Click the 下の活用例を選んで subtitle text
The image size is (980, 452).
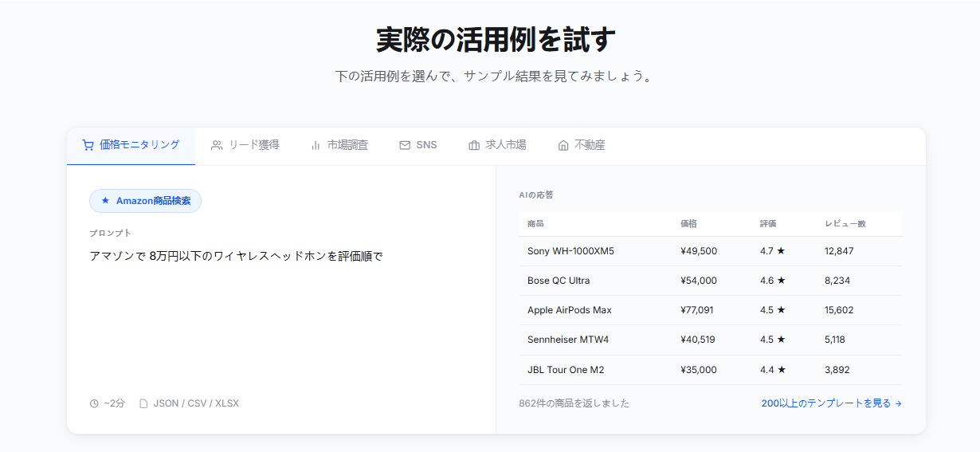click(494, 77)
